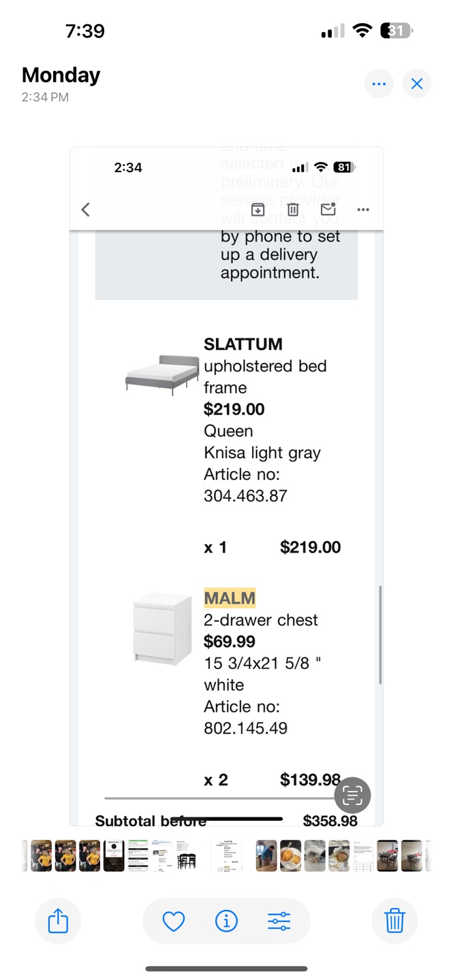The width and height of the screenshot is (453, 980).
Task: Select the person at counter thumbnail
Action: point(266,856)
